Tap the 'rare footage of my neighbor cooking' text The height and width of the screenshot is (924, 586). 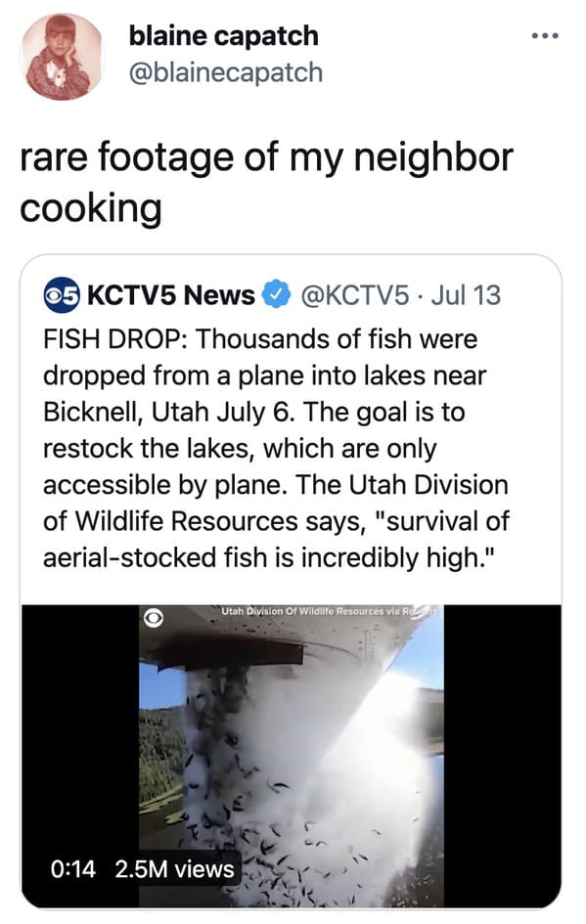(x=266, y=183)
